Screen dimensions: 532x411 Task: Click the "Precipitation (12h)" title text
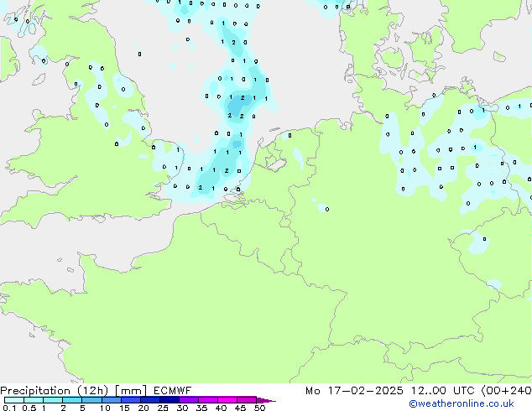point(55,391)
